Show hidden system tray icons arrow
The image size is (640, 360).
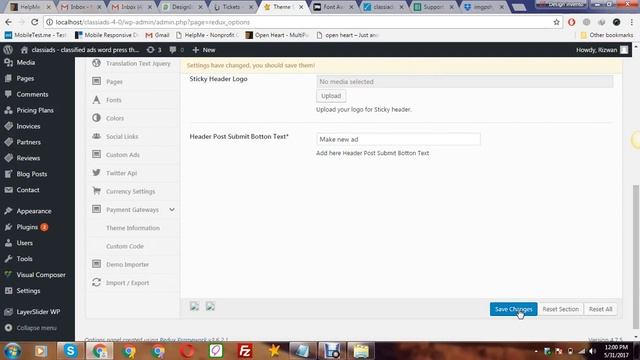[x=536, y=351]
